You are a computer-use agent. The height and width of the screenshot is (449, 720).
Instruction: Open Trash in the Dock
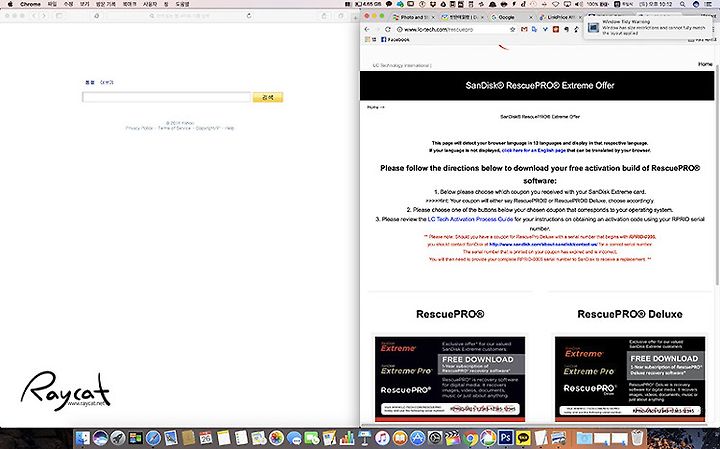638,438
